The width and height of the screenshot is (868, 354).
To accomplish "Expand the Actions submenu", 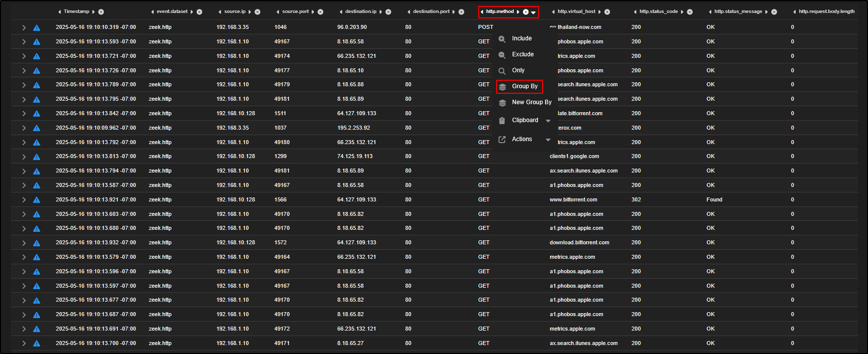I will pyautogui.click(x=548, y=140).
